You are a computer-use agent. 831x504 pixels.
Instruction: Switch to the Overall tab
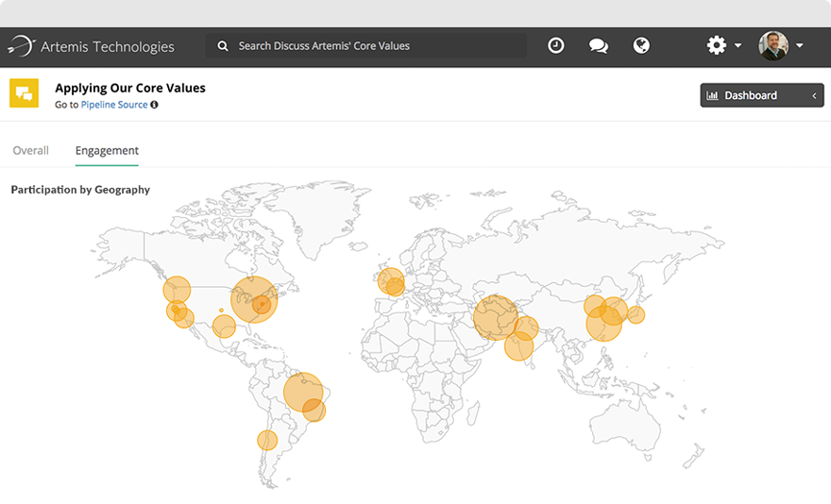pos(31,150)
